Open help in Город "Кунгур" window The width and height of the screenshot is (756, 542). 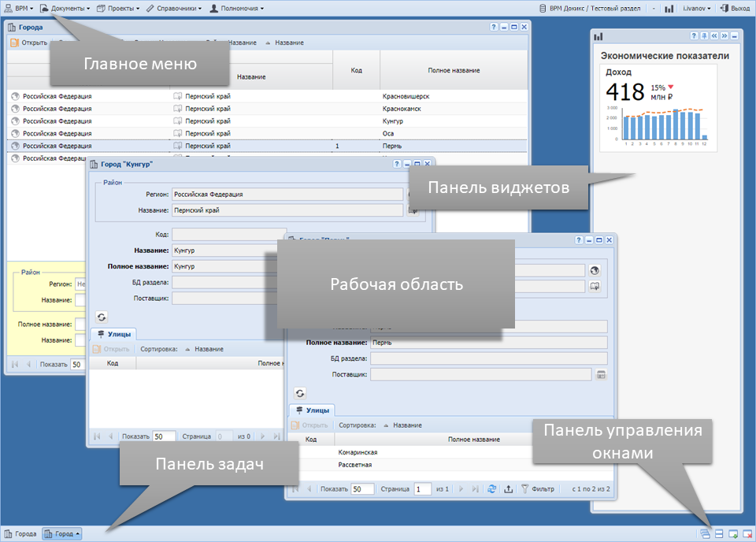397,164
